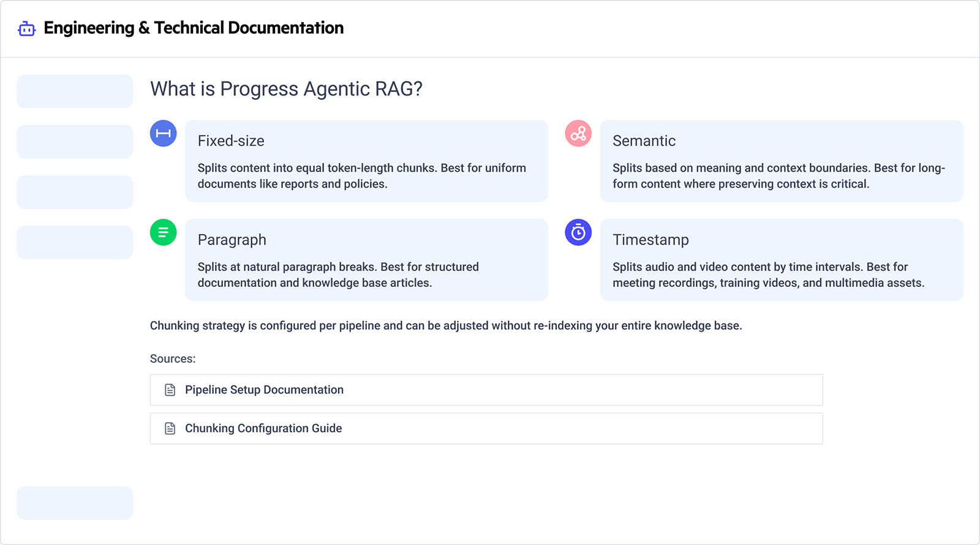Image resolution: width=980 pixels, height=545 pixels.
Task: Select the Paragraph chunking card
Action: tap(366, 260)
